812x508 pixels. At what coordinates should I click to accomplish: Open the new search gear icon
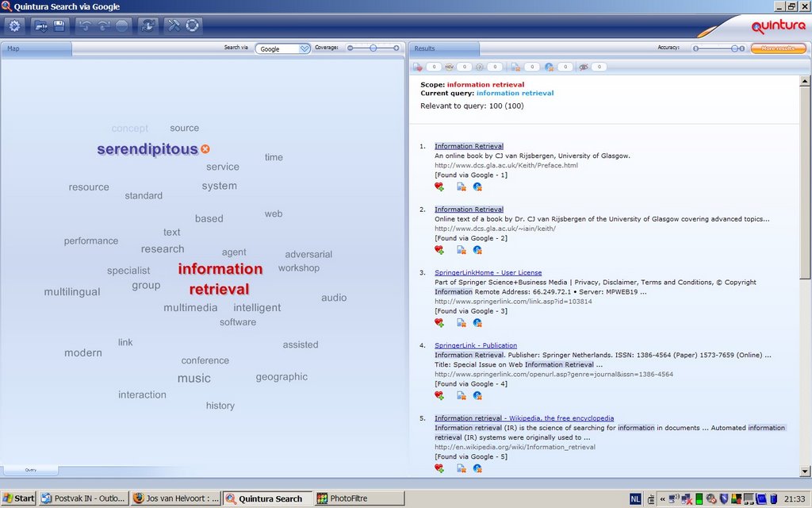[x=14, y=26]
